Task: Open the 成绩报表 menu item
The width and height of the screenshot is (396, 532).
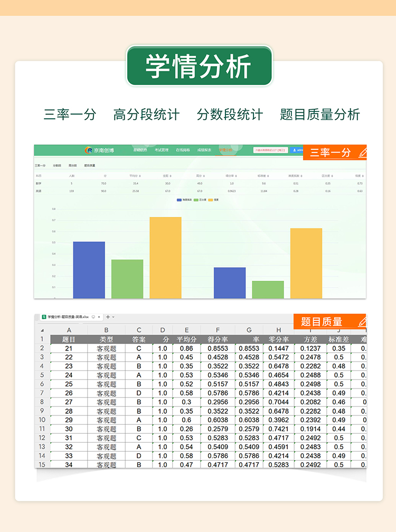Action: point(204,150)
